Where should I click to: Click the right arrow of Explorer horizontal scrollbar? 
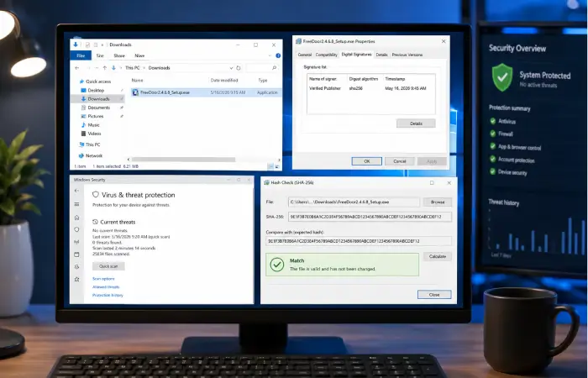pos(280,160)
